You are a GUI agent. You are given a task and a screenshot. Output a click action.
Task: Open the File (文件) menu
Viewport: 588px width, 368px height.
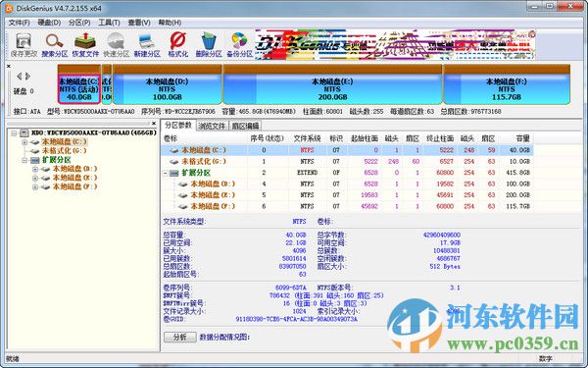click(x=20, y=23)
